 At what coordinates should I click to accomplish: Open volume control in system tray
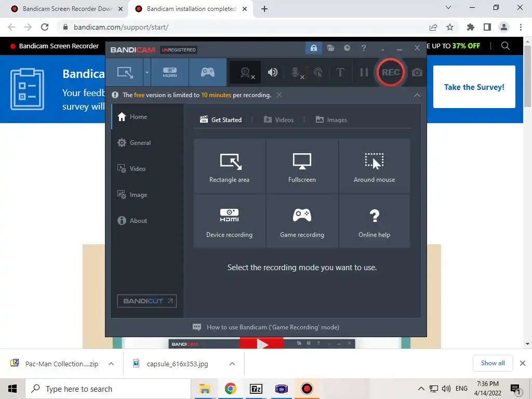[446, 389]
